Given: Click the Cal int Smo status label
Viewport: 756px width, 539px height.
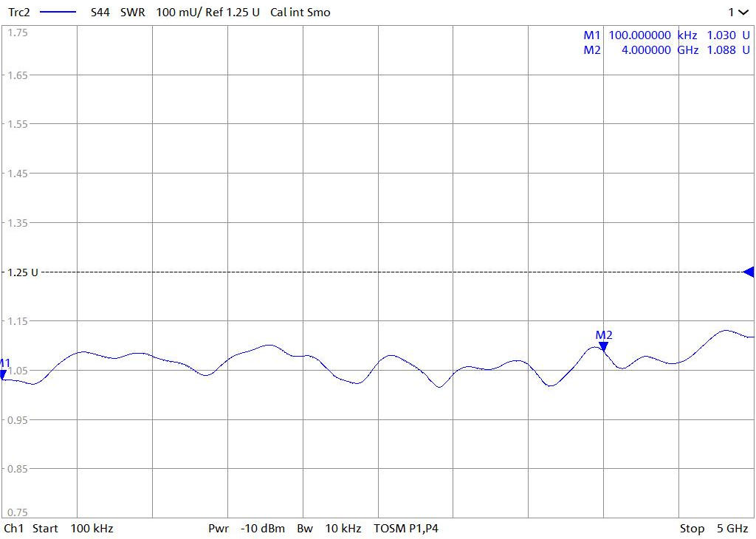Looking at the screenshot, I should (300, 13).
